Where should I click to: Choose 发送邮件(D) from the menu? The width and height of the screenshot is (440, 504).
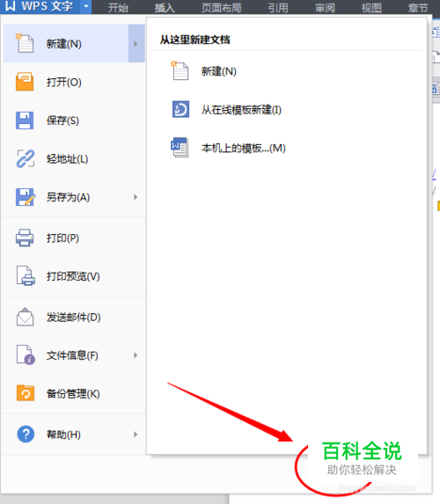tap(74, 318)
